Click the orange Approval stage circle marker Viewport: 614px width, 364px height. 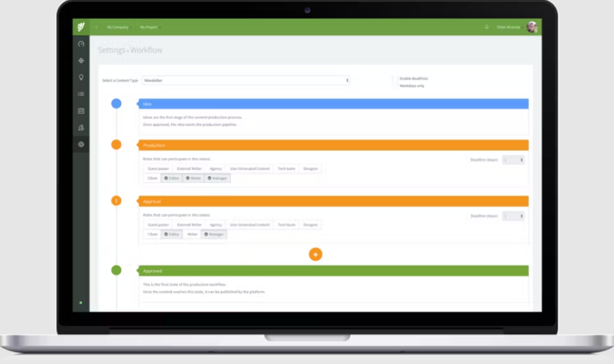point(116,201)
